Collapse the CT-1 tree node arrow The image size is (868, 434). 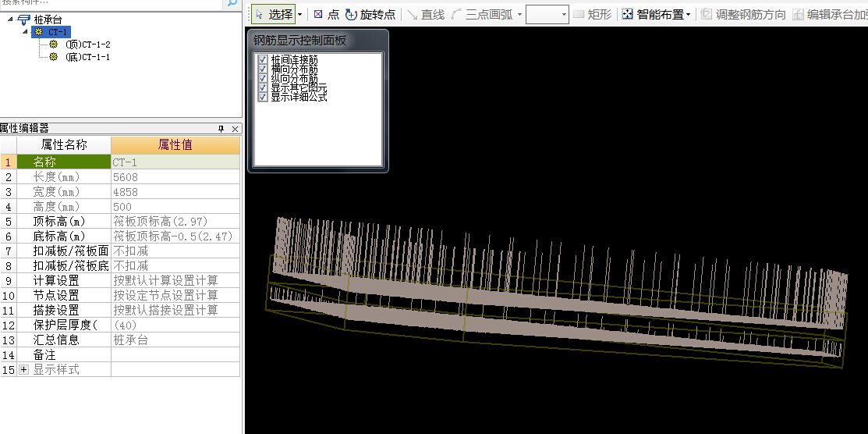(x=25, y=32)
